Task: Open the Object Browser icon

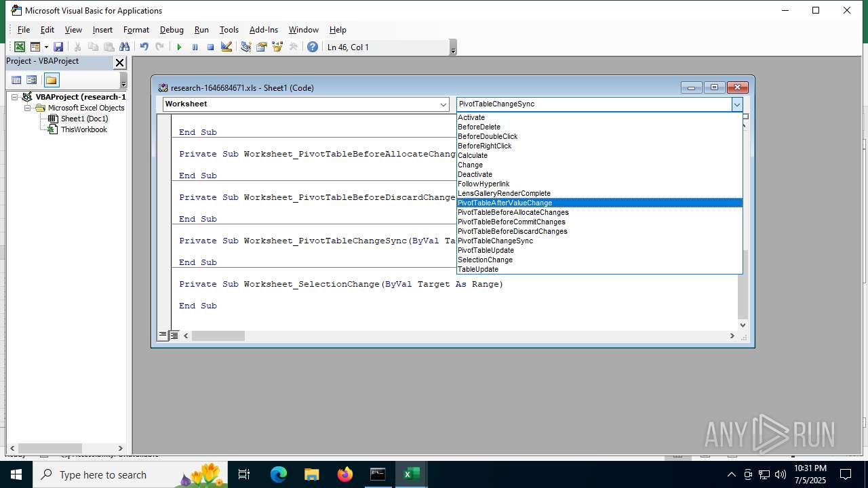Action: (277, 47)
